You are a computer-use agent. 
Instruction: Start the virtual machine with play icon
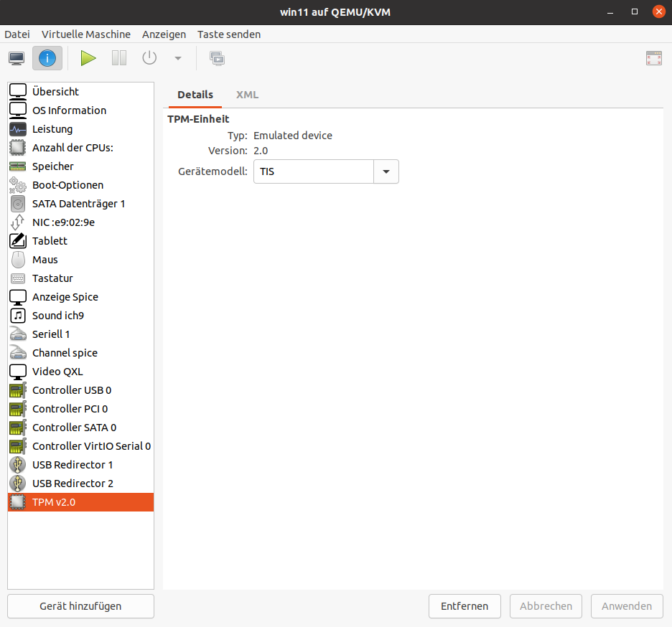[88, 58]
